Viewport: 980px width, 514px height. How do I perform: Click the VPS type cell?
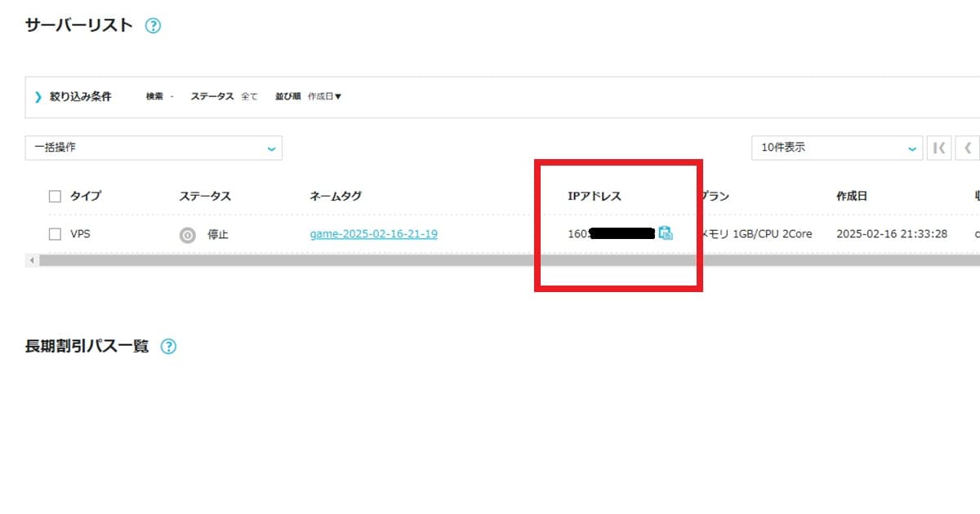(x=80, y=234)
